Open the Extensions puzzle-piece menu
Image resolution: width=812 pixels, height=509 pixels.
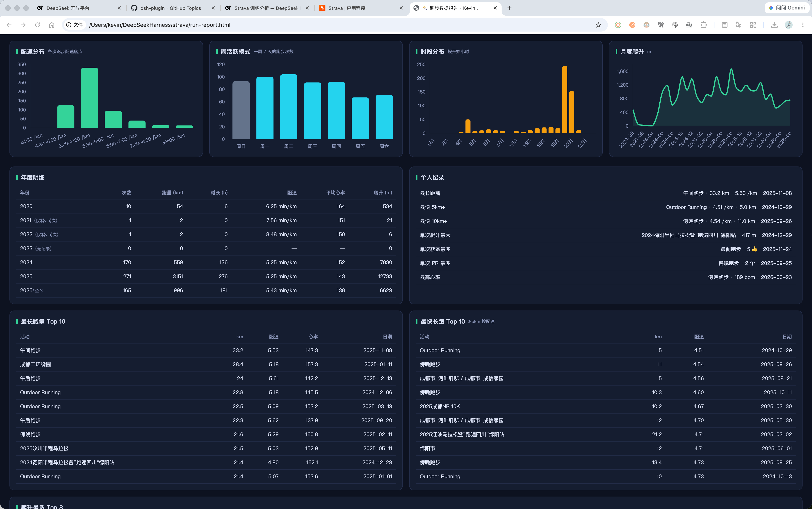[x=704, y=25]
